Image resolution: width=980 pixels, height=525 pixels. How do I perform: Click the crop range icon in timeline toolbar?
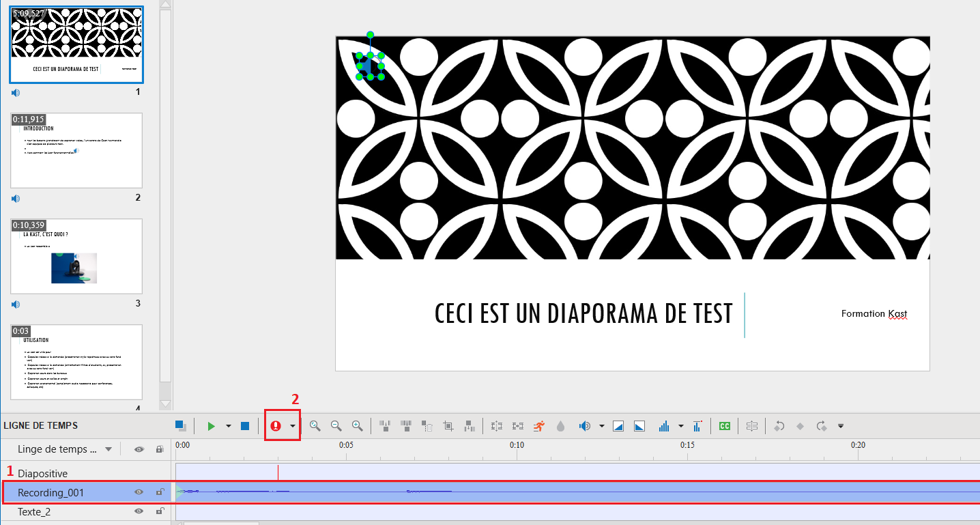point(448,426)
